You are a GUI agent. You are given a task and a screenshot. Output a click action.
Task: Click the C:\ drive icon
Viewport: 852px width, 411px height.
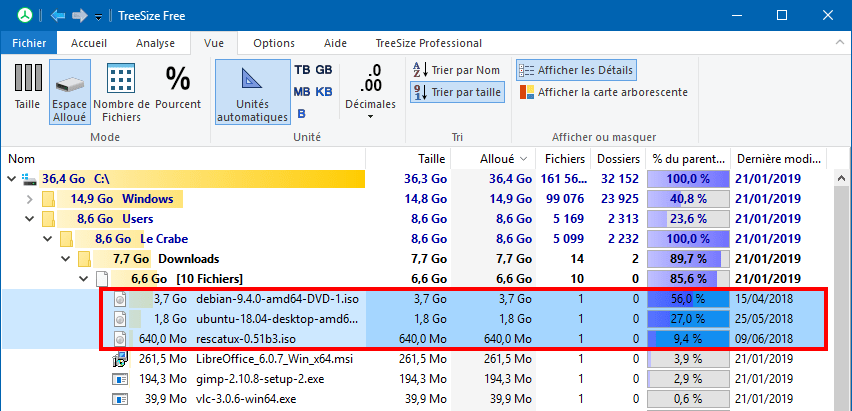coord(29,178)
